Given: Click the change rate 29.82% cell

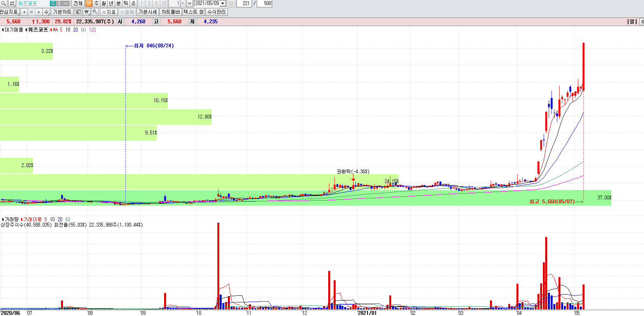Looking at the screenshot, I should [63, 22].
